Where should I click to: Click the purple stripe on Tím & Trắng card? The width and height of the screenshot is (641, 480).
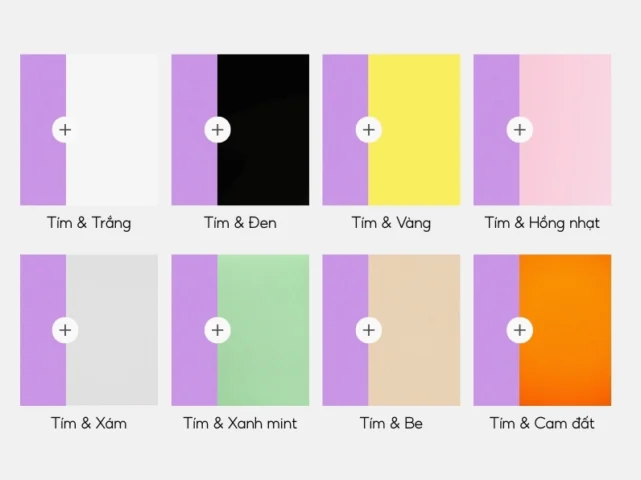[43, 130]
